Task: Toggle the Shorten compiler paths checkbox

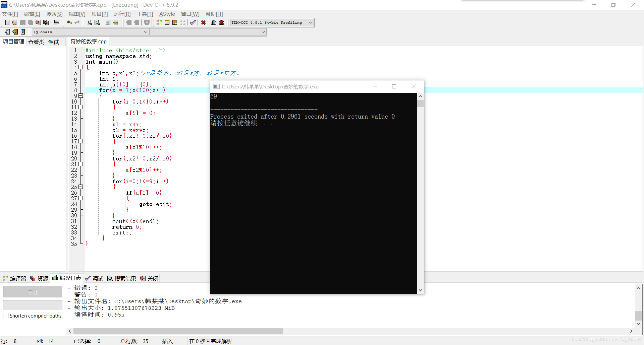Action: [6, 316]
